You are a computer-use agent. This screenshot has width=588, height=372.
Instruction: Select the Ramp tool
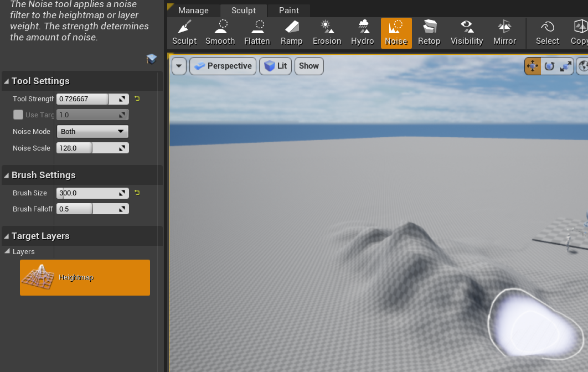[291, 33]
